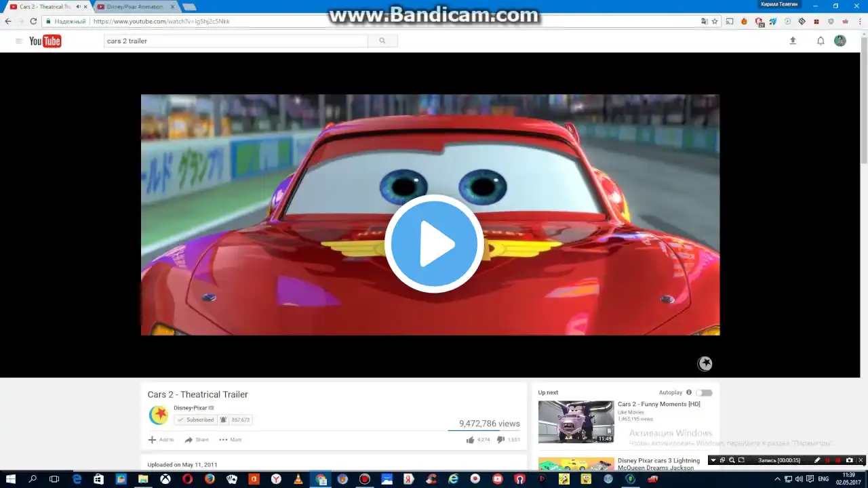
Task: Open the 'Cars 2 - Funny Moments [HD]' title link
Action: (x=658, y=404)
